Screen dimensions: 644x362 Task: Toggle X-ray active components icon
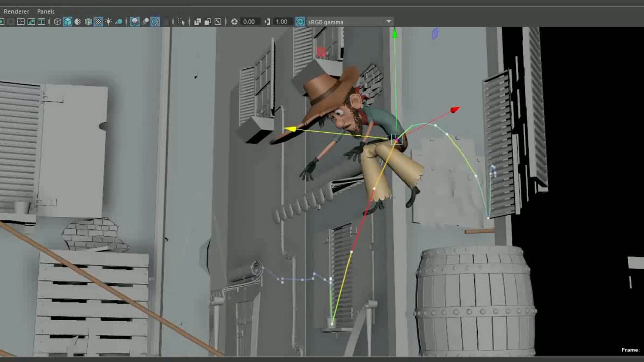pyautogui.click(x=208, y=22)
